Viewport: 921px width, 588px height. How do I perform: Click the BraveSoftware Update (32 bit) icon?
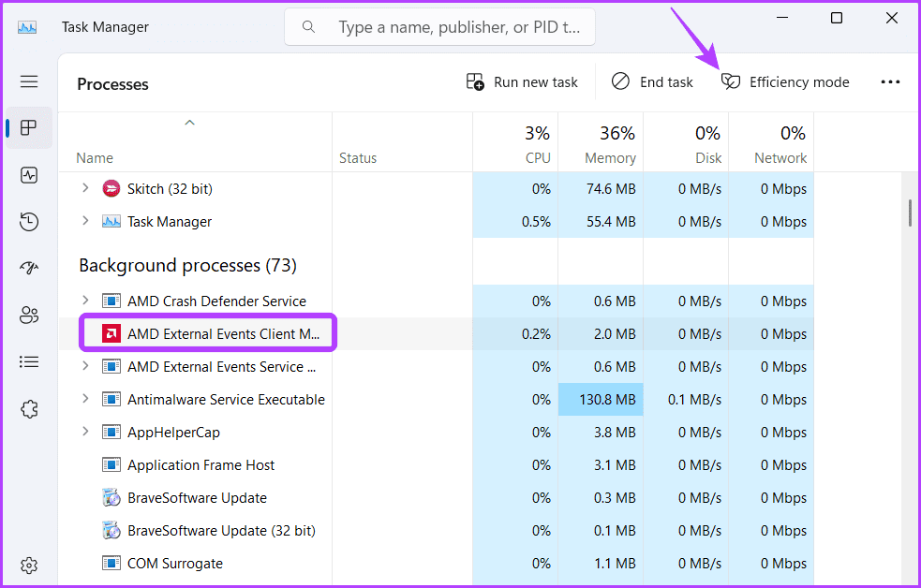pyautogui.click(x=111, y=531)
